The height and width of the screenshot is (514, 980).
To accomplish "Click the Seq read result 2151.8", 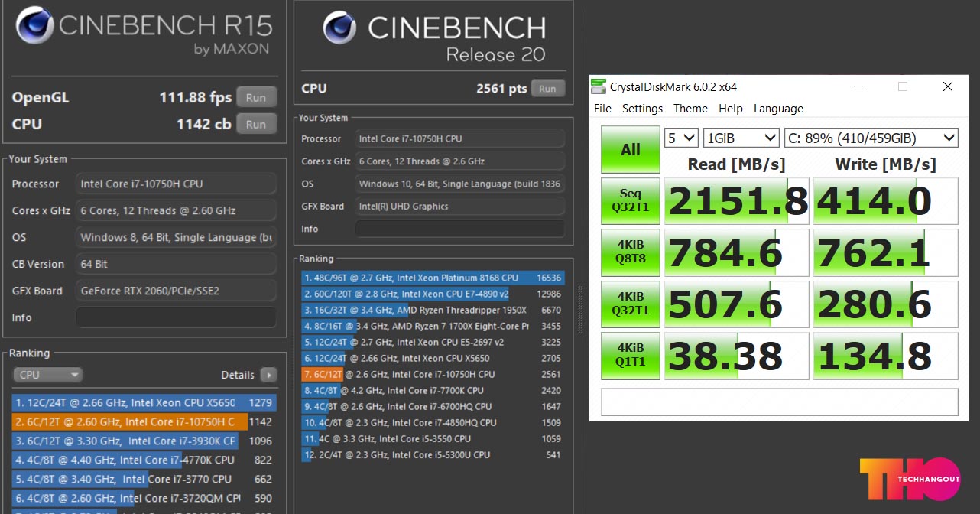I will point(736,201).
